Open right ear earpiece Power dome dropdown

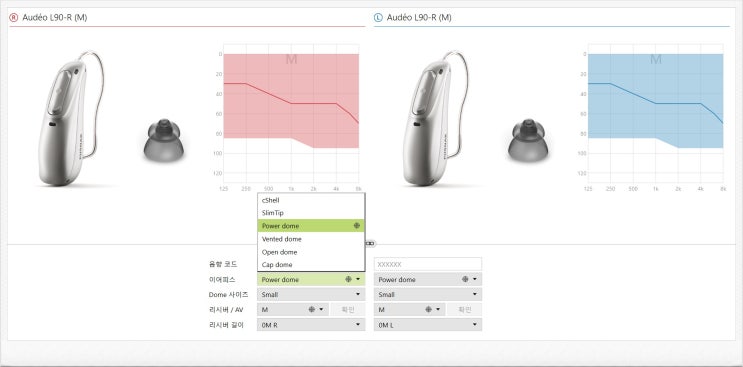click(x=311, y=279)
